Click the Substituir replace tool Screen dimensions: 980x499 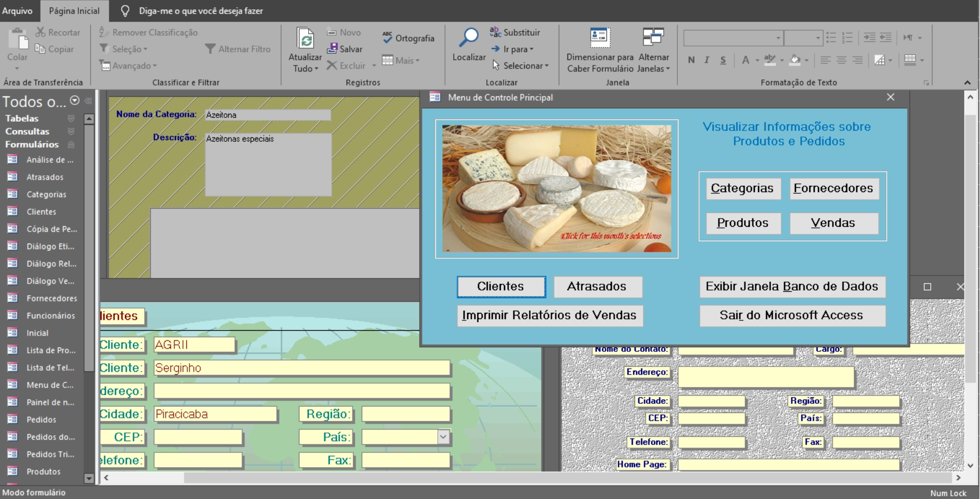(515, 32)
